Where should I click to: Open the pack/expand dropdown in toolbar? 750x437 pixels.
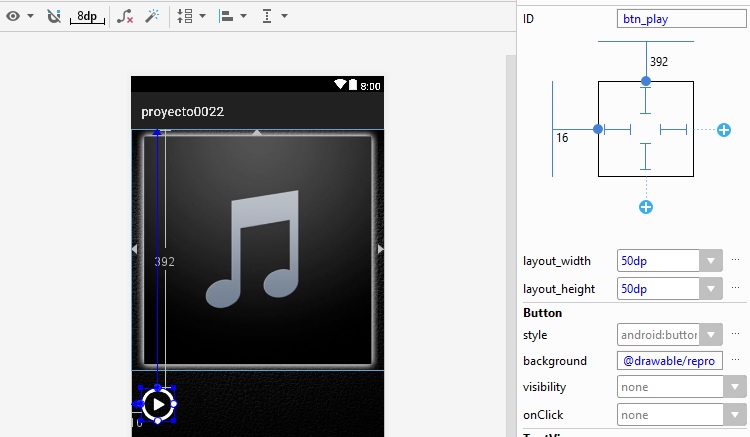190,16
